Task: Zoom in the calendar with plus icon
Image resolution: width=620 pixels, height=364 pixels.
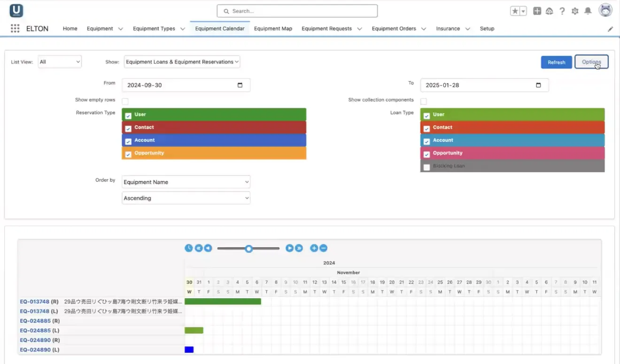Action: pyautogui.click(x=314, y=248)
